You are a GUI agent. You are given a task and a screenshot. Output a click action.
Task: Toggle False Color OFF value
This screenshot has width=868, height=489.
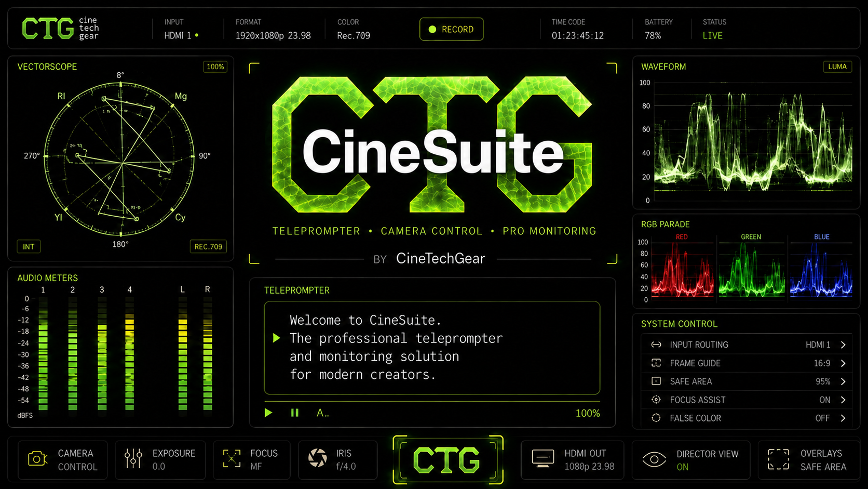click(822, 418)
